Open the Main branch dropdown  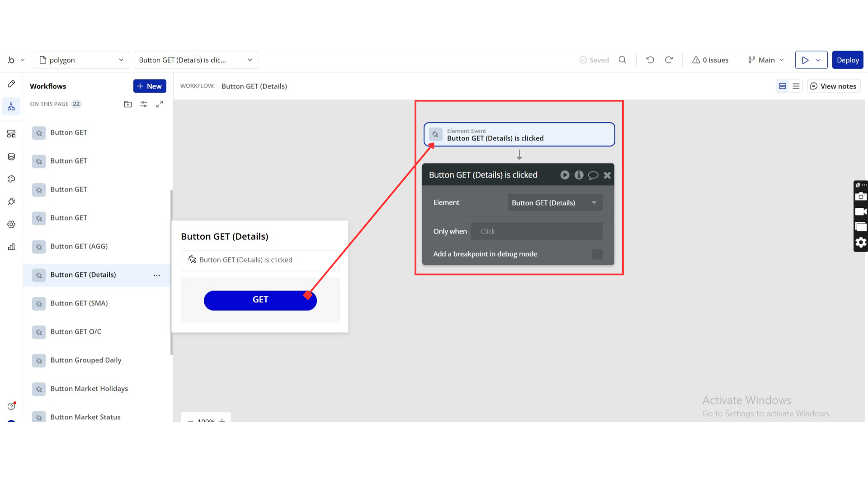[x=766, y=60]
